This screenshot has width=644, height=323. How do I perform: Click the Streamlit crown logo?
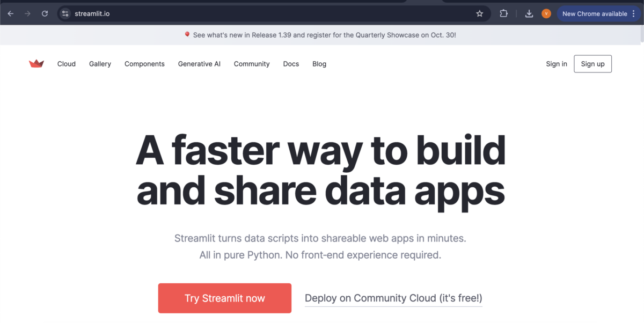(36, 64)
